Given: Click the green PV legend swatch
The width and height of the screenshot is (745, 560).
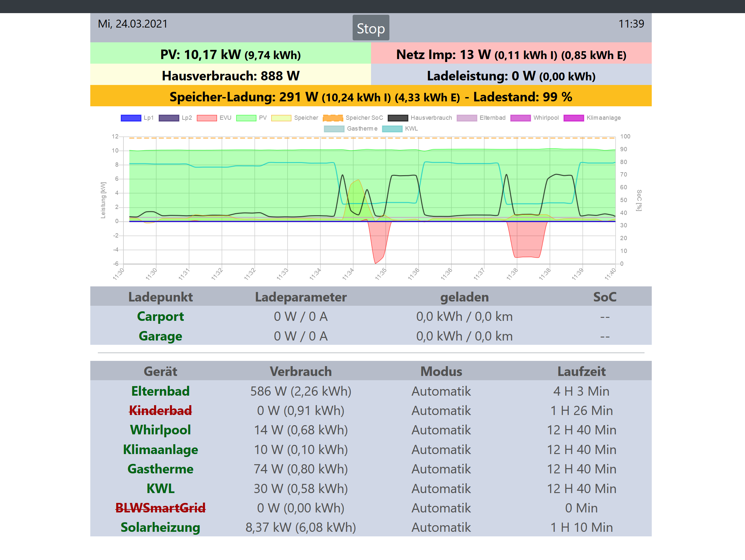Looking at the screenshot, I should pos(246,118).
